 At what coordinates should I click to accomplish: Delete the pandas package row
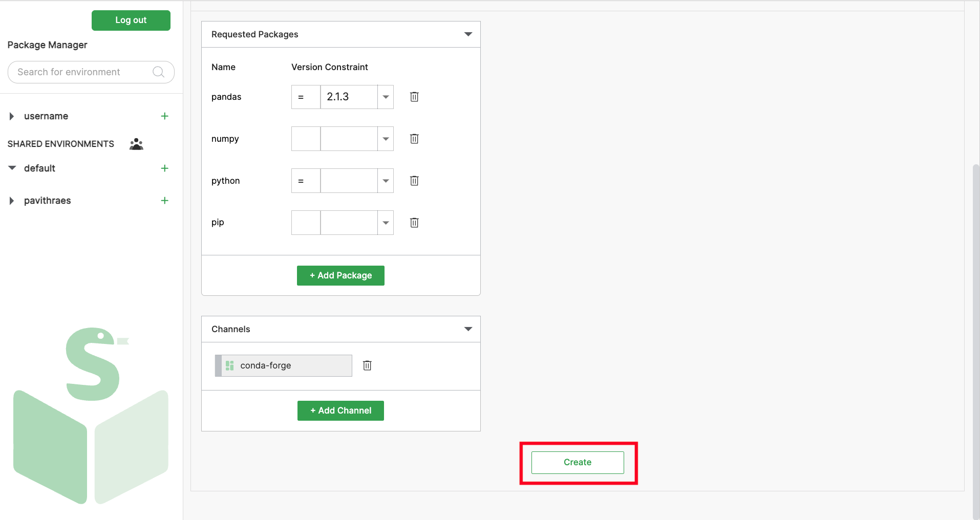pos(414,97)
